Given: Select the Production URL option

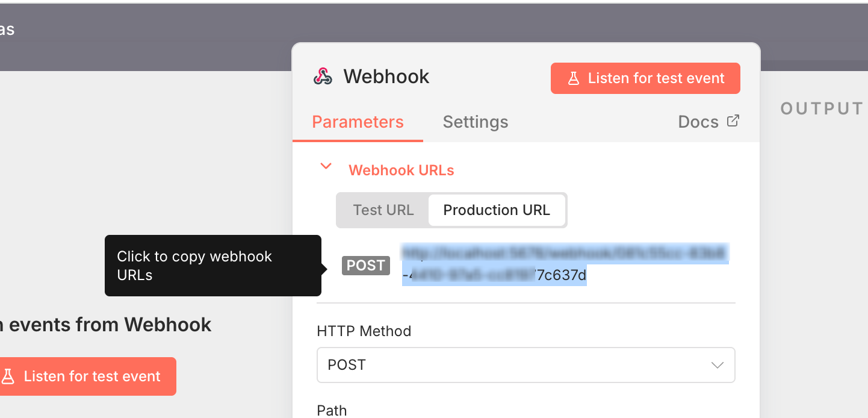Looking at the screenshot, I should pos(496,210).
